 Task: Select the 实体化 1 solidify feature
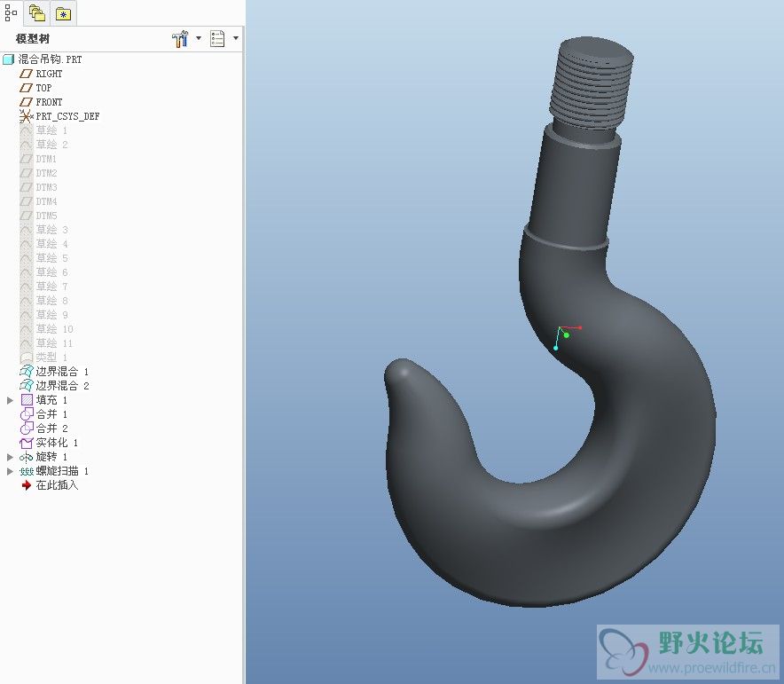[x=57, y=443]
